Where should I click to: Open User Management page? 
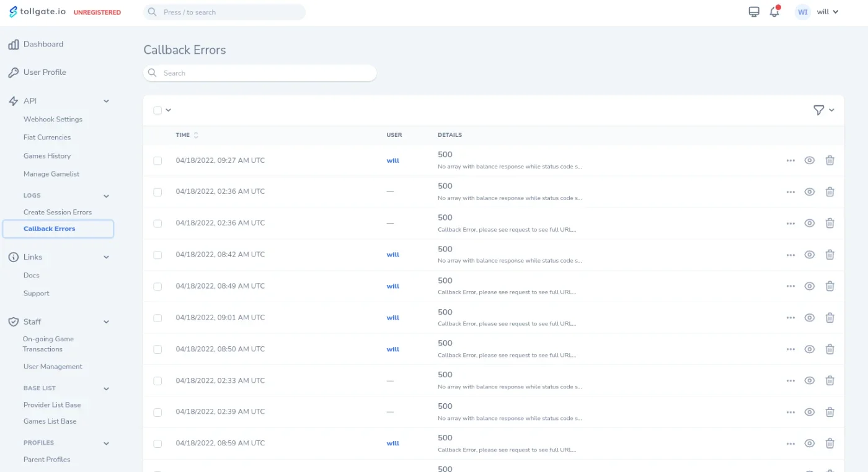[53, 367]
